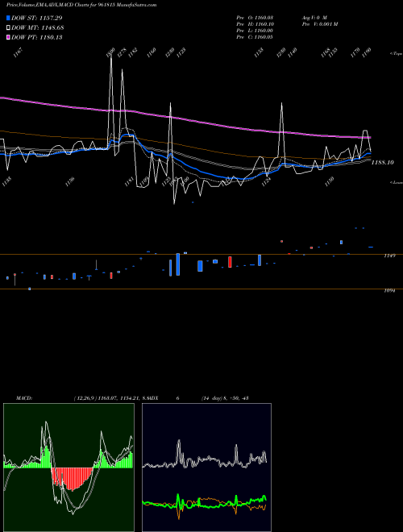Image resolution: width=403 pixels, height=532 pixels.
Task: Open the MACD histogram panel
Action: pos(69,468)
